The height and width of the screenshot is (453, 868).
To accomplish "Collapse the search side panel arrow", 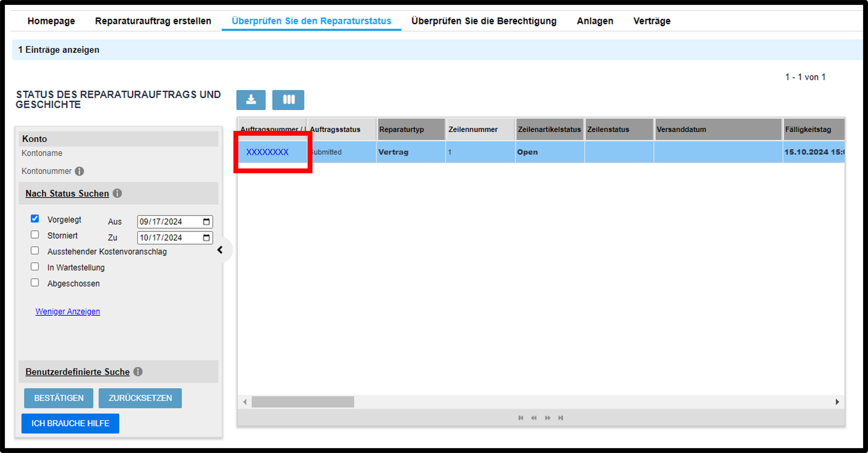I will [220, 250].
